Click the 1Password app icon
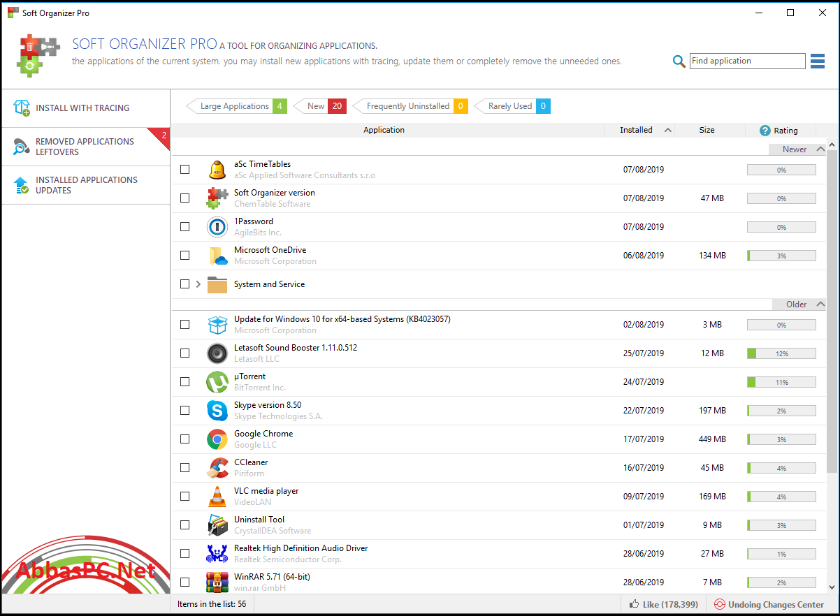Image resolution: width=840 pixels, height=616 pixels. [217, 227]
